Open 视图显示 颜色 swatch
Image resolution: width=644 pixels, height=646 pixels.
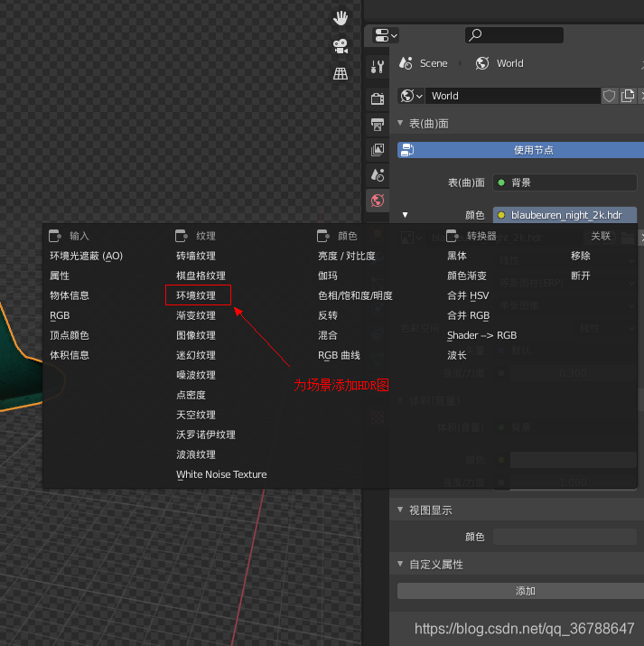pyautogui.click(x=565, y=537)
